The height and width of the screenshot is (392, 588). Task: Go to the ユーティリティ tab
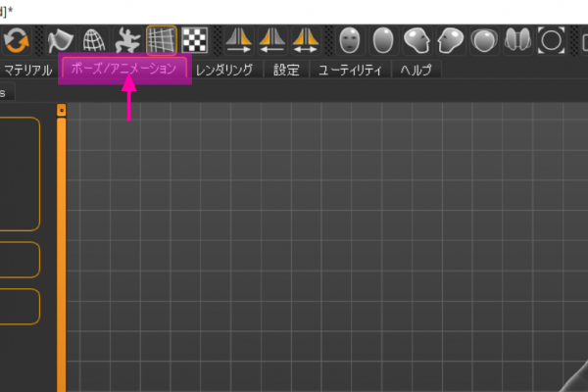pyautogui.click(x=350, y=71)
